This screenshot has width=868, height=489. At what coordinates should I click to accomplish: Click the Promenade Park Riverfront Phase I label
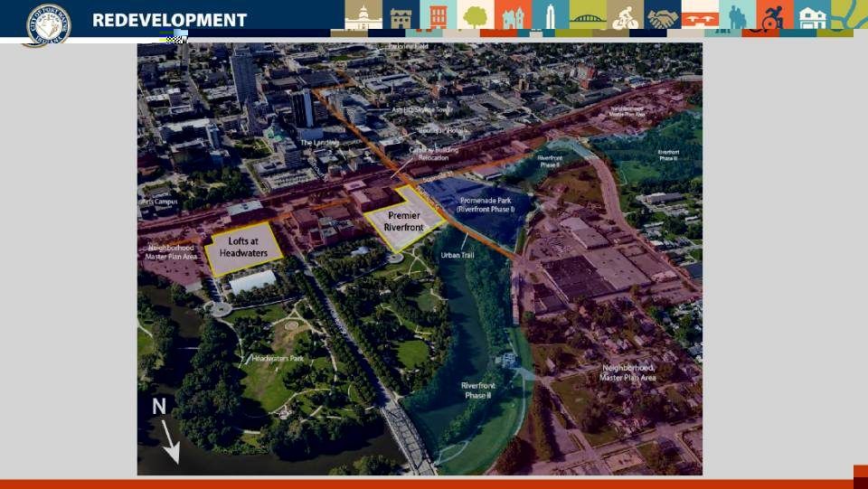pyautogui.click(x=486, y=204)
